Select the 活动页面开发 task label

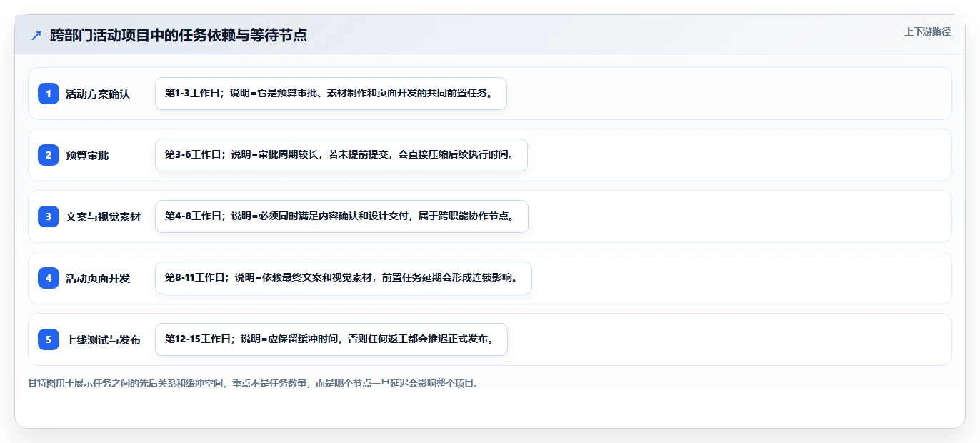(x=98, y=278)
